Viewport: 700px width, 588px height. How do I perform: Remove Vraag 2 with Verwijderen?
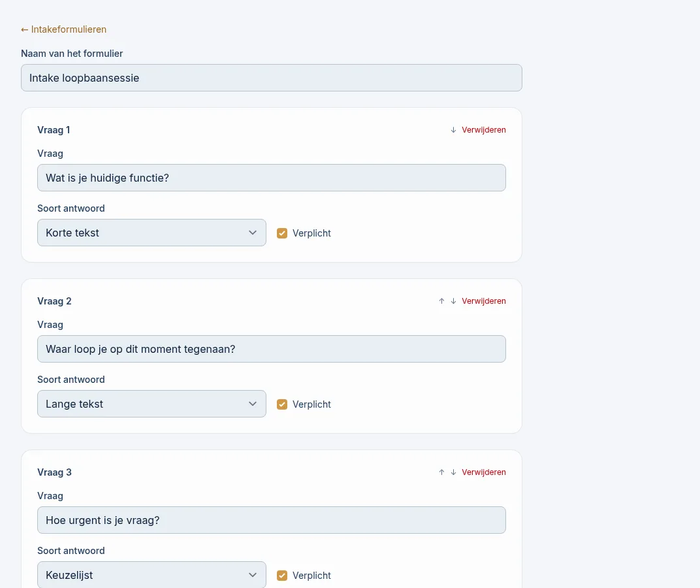[483, 301]
